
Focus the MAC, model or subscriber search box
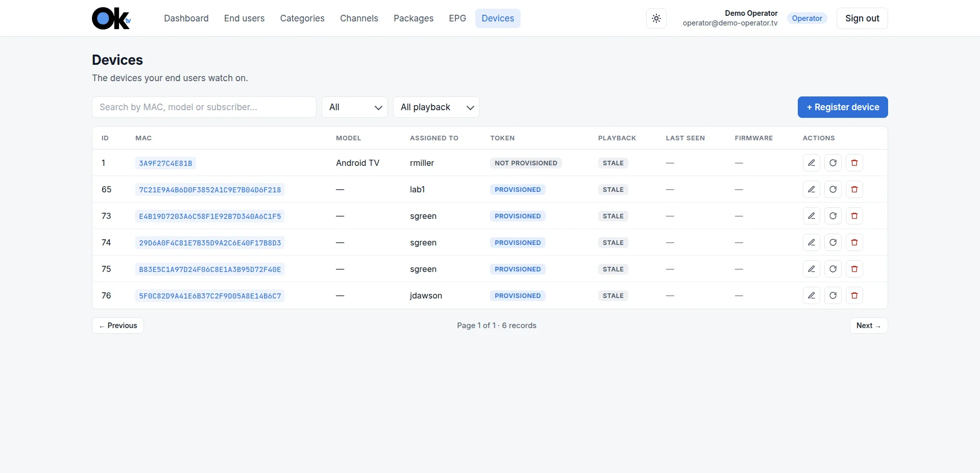click(204, 107)
